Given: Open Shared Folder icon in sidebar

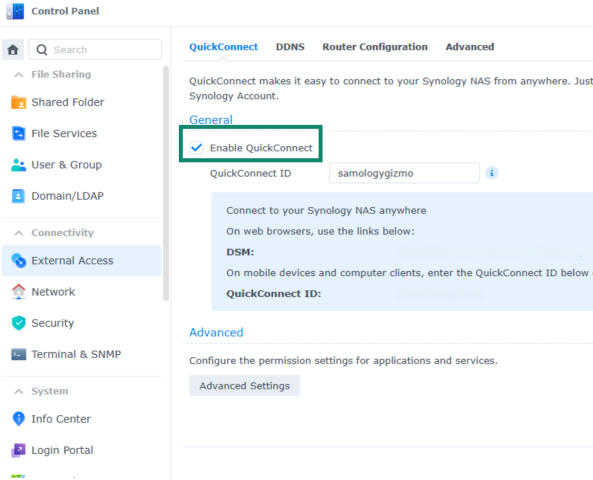Looking at the screenshot, I should point(18,102).
